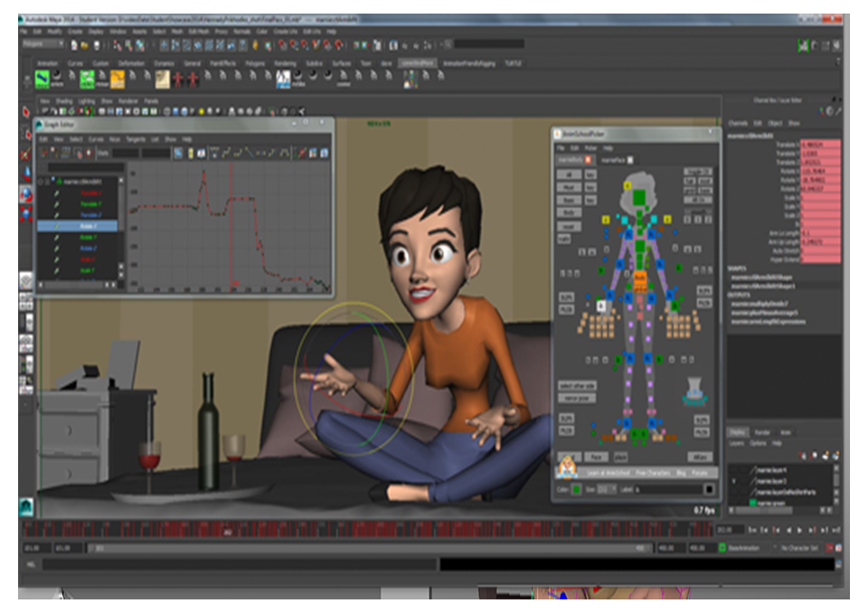Click the Label input field in picker
The image size is (868, 613).
pyautogui.click(x=667, y=489)
